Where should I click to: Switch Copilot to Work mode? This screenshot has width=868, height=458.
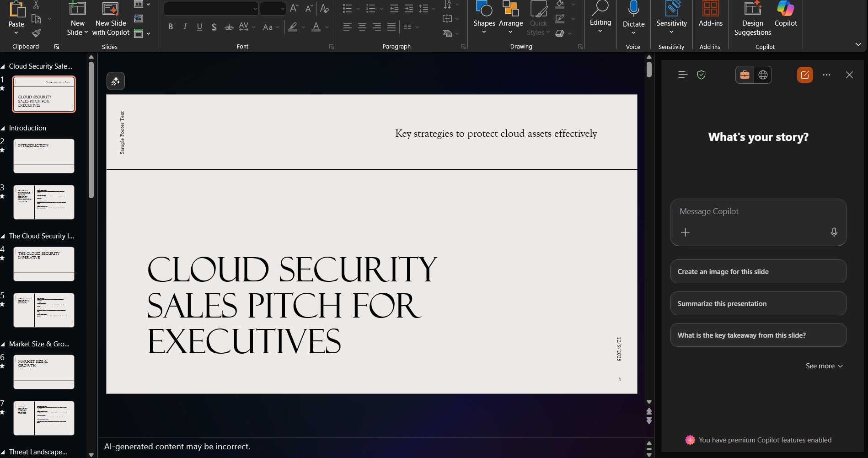pyautogui.click(x=745, y=75)
